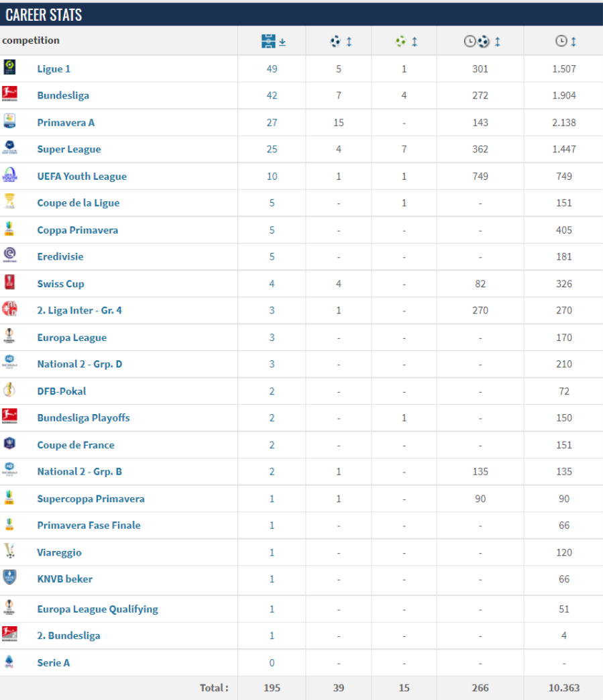Open the Eredivisie competition link
This screenshot has height=700, width=603.
click(60, 256)
